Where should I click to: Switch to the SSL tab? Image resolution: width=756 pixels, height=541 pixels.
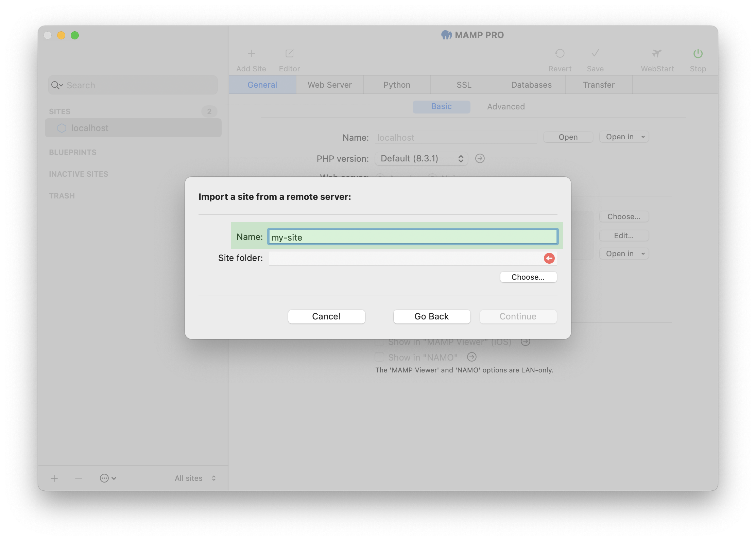[x=464, y=85]
